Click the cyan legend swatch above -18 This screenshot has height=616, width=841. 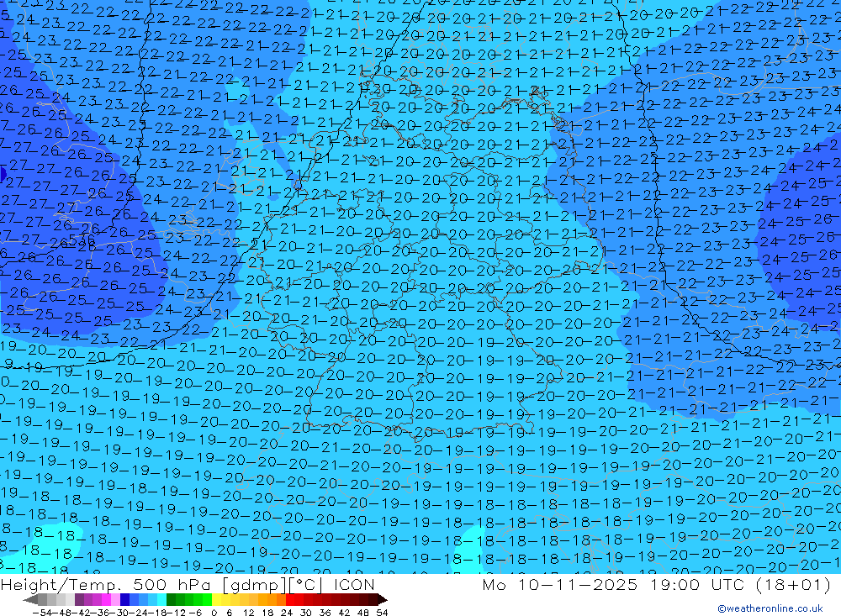[x=161, y=599]
